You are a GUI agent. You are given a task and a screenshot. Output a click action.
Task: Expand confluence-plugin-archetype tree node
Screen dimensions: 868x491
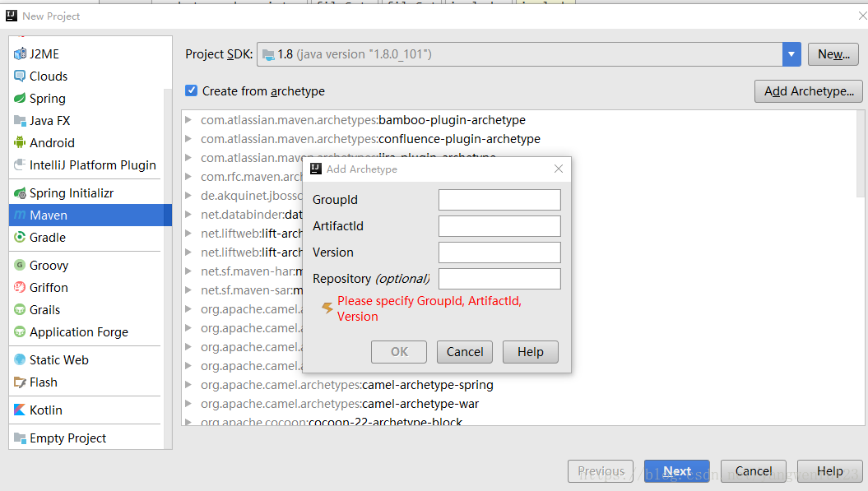coord(188,138)
